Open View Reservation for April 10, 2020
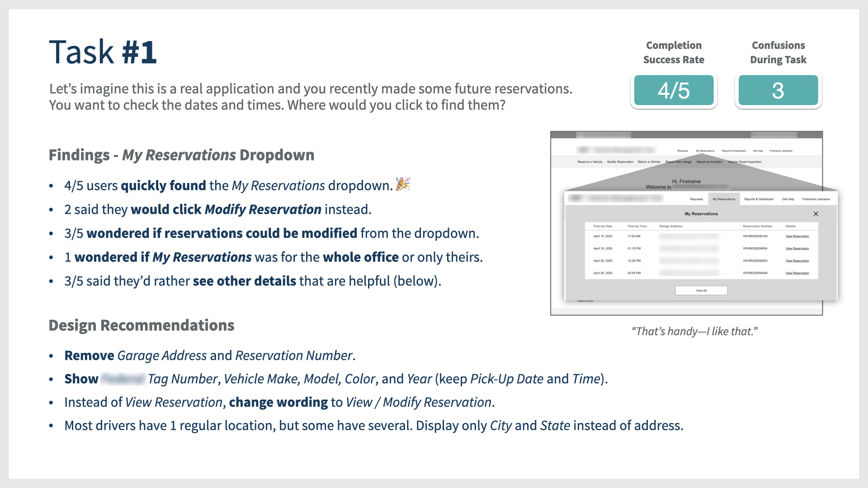 (x=797, y=236)
